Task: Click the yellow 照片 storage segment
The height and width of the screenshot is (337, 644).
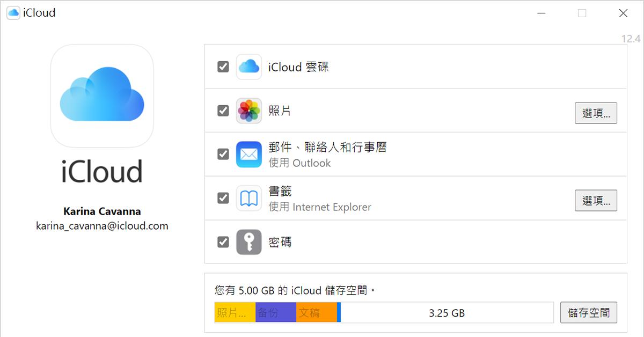Action: 235,313
